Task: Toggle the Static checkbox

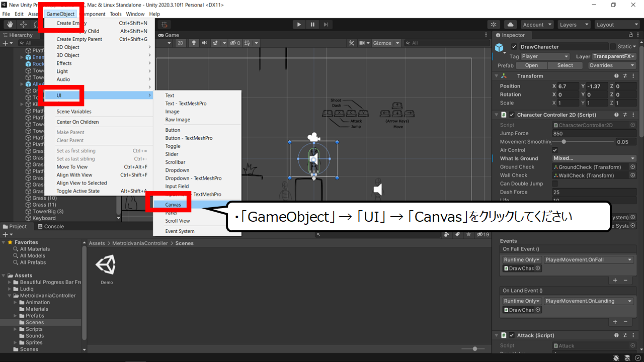Action: [613, 47]
